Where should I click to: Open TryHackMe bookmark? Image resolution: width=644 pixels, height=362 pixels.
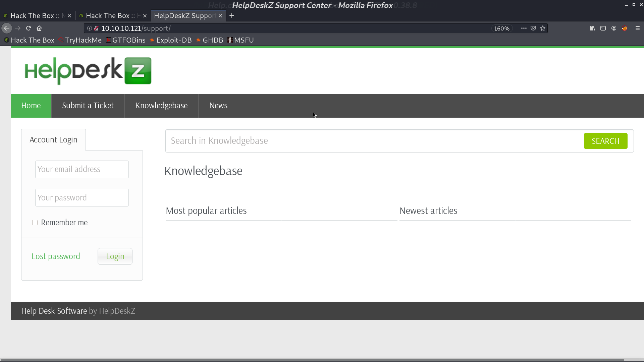point(80,40)
